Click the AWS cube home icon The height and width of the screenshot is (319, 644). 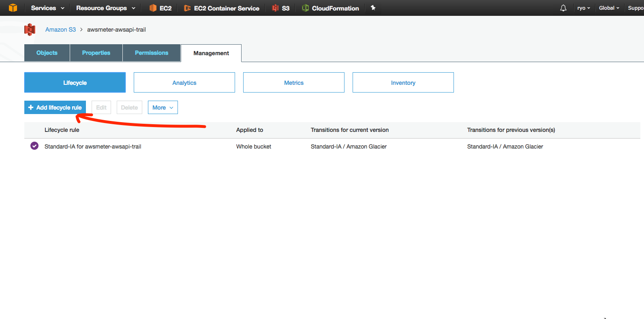coord(13,8)
